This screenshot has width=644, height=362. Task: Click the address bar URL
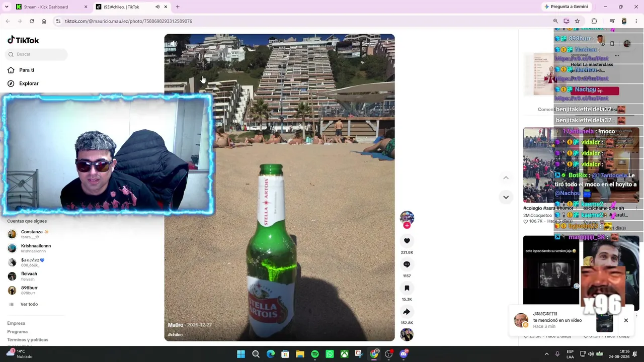click(x=128, y=21)
